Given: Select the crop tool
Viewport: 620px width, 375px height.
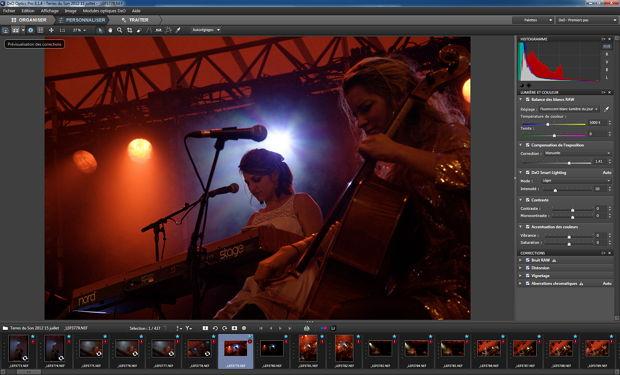Looking at the screenshot, I should (x=130, y=30).
